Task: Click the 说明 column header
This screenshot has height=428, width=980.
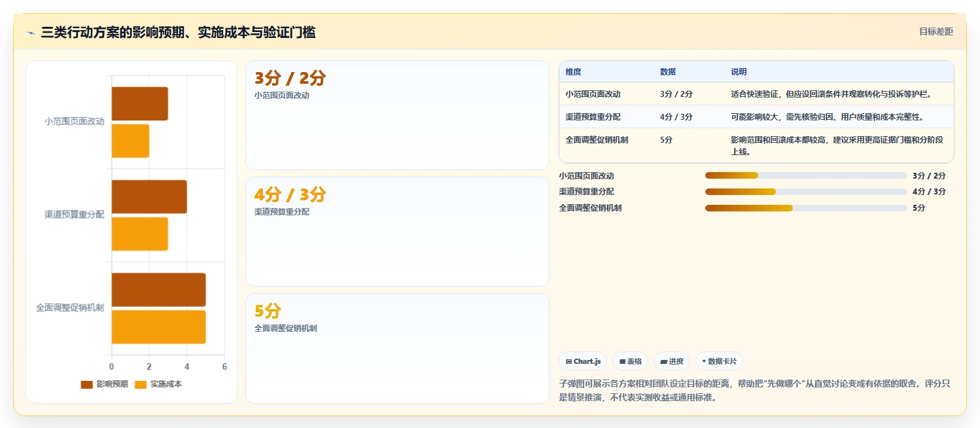Action: tap(739, 72)
